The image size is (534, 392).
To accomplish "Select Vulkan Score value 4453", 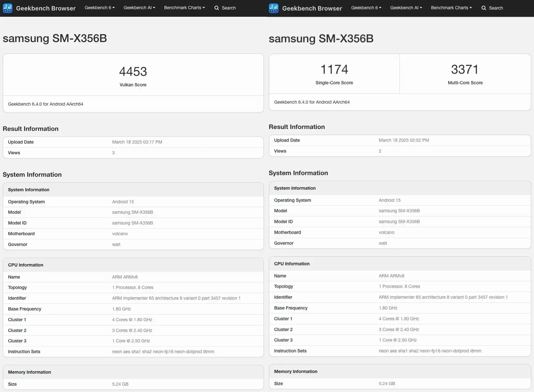I will tap(133, 72).
